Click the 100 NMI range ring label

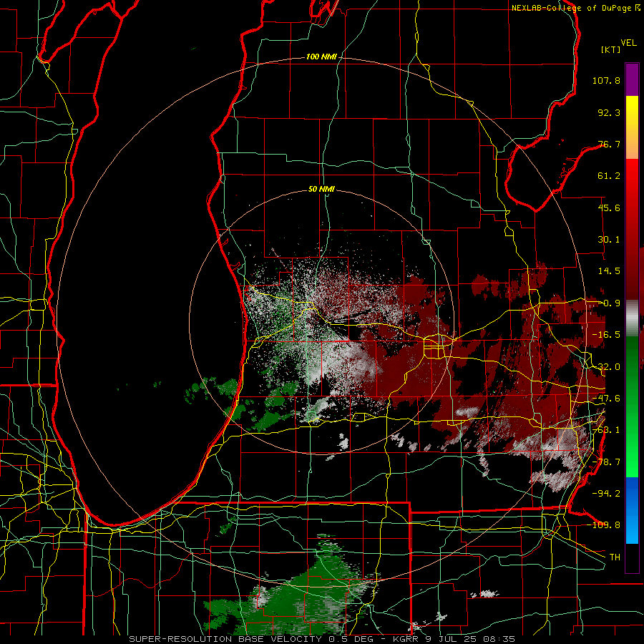pyautogui.click(x=321, y=57)
